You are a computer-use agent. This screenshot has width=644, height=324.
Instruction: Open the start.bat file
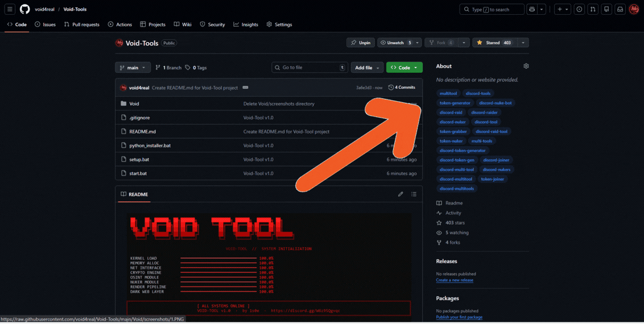tap(138, 173)
